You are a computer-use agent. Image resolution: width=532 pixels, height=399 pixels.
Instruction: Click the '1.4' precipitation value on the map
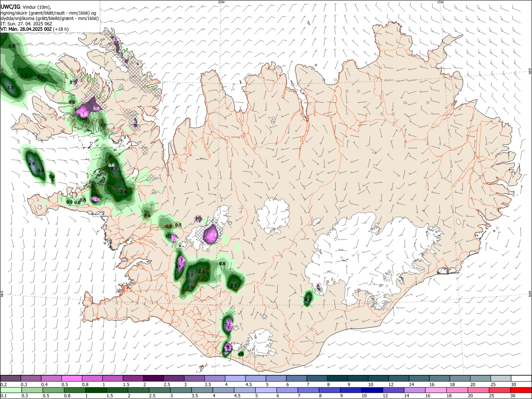52,177
